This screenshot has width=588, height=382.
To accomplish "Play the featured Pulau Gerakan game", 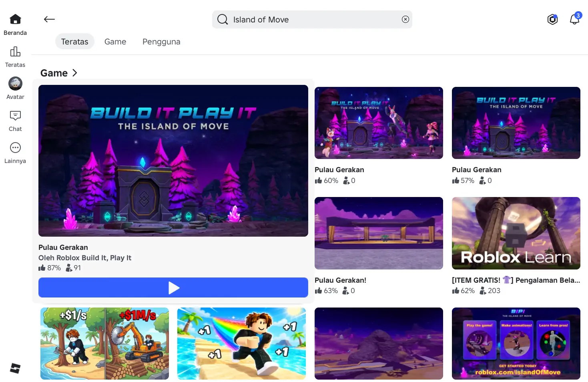I will click(173, 288).
